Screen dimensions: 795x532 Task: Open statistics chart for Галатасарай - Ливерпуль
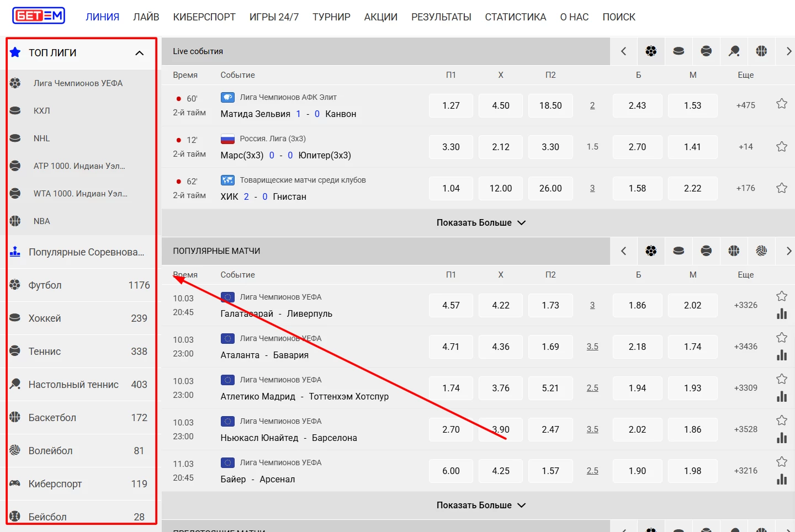pyautogui.click(x=782, y=314)
